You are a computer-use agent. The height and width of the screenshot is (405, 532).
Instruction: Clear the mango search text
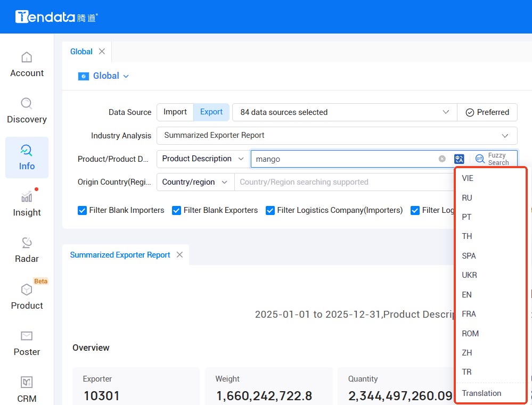442,159
